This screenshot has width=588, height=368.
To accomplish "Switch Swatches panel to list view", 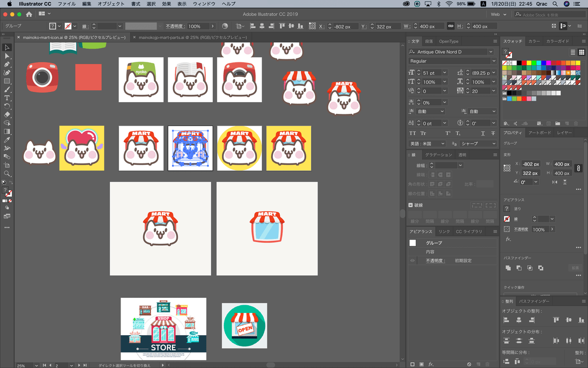I will click(x=572, y=53).
